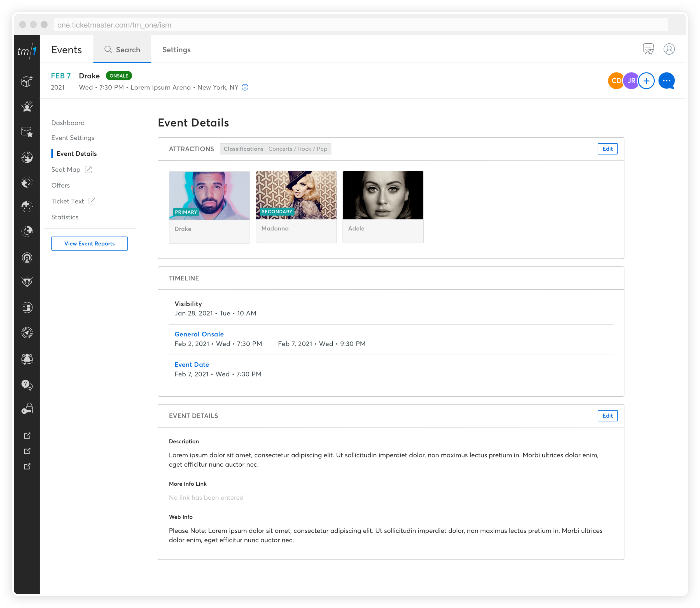
Task: Open the event info circle icon
Action: (245, 88)
